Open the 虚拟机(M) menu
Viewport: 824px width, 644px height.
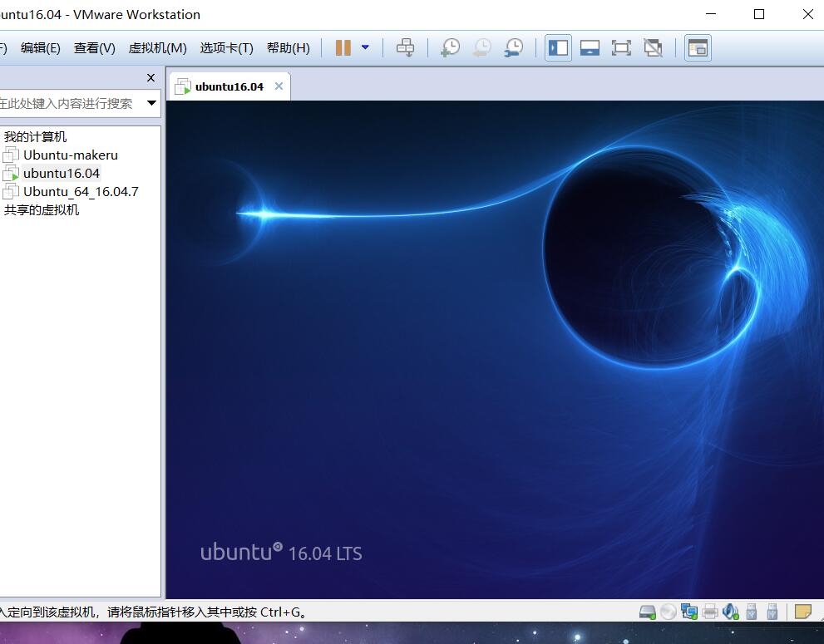156,47
